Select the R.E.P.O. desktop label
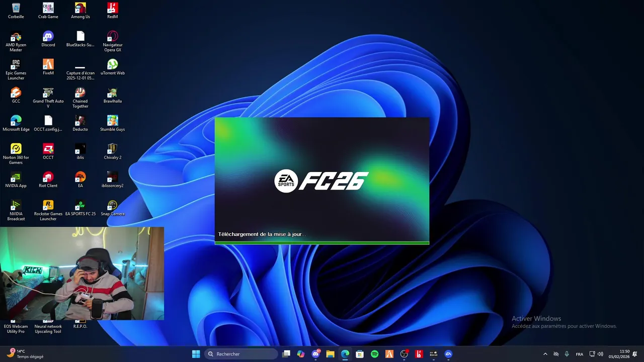Viewport: 644px width, 362px height. click(x=80, y=326)
